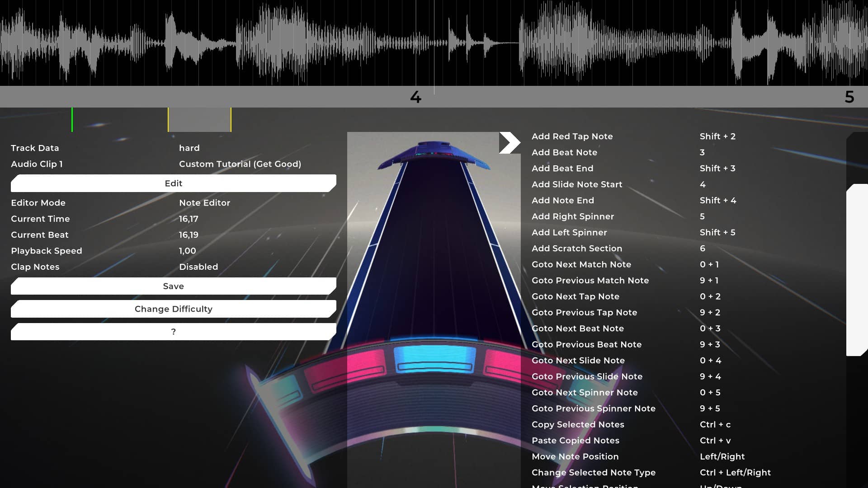Image resolution: width=868 pixels, height=488 pixels.
Task: Click the 'Left/Right' shortcut text
Action: point(722,457)
